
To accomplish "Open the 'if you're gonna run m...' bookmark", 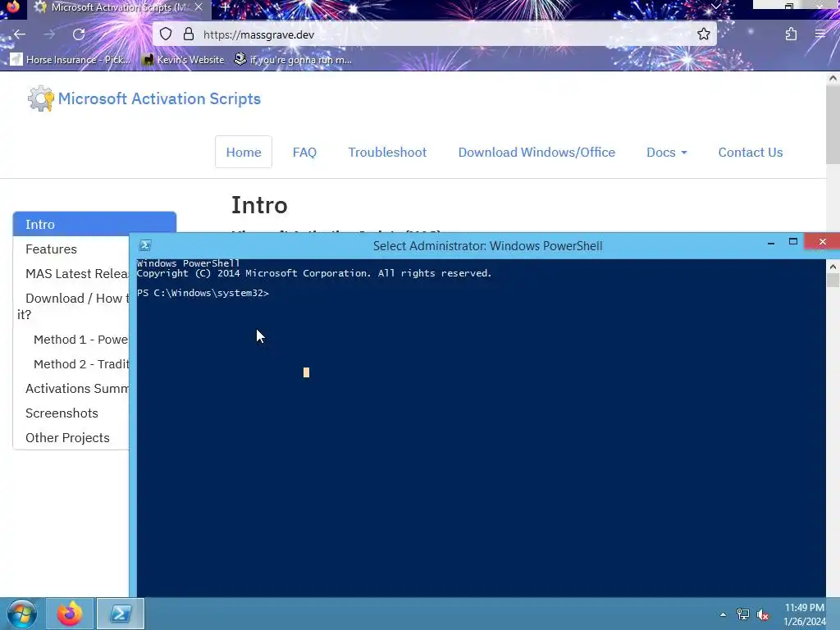I will coord(293,59).
